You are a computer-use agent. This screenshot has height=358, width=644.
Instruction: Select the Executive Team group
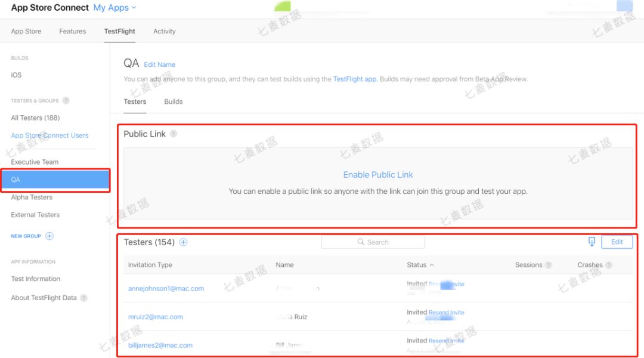tap(35, 162)
